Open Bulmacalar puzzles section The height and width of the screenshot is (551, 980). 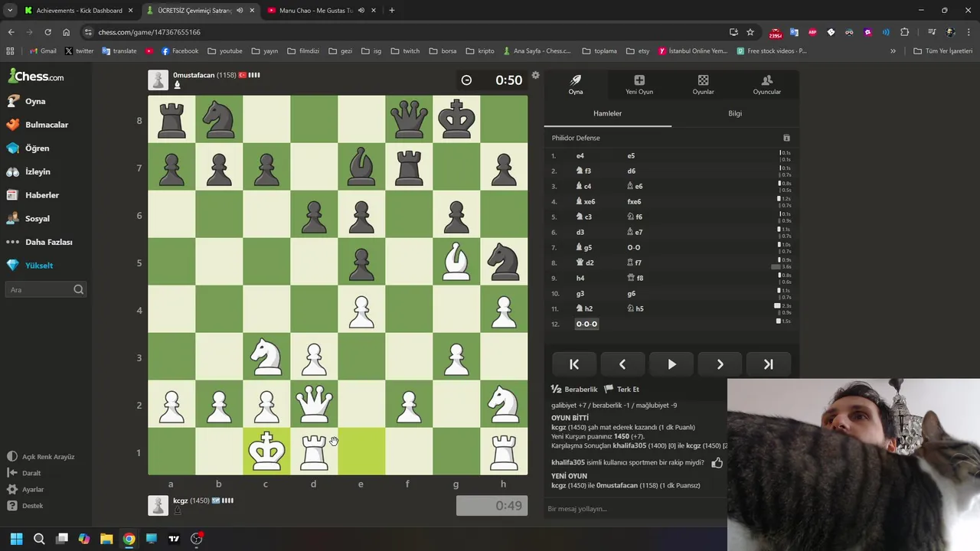click(38, 125)
